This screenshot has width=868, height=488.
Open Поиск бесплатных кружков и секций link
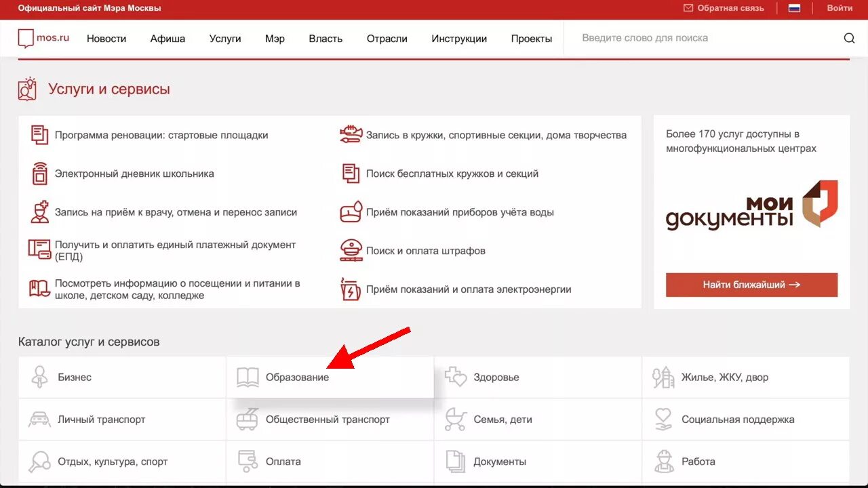tap(452, 174)
